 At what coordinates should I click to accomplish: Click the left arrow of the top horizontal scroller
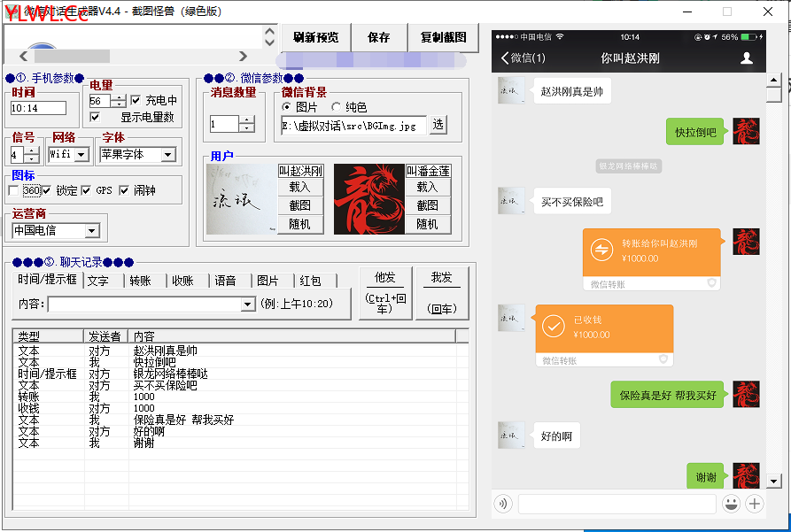click(23, 56)
